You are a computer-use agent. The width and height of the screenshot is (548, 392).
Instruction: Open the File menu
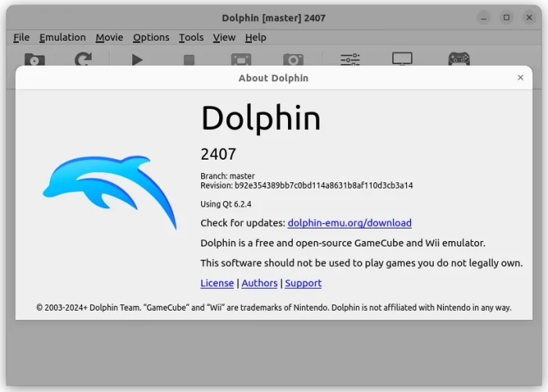21,37
